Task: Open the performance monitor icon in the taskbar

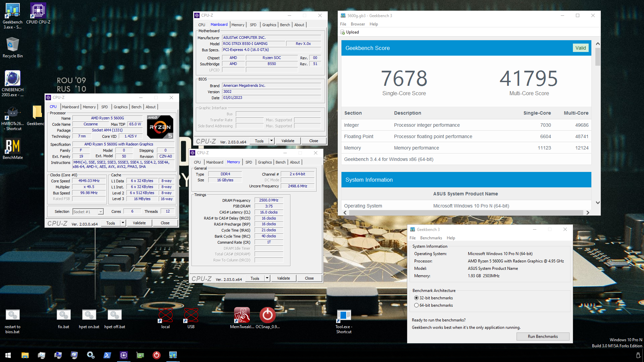Action: [x=41, y=355]
